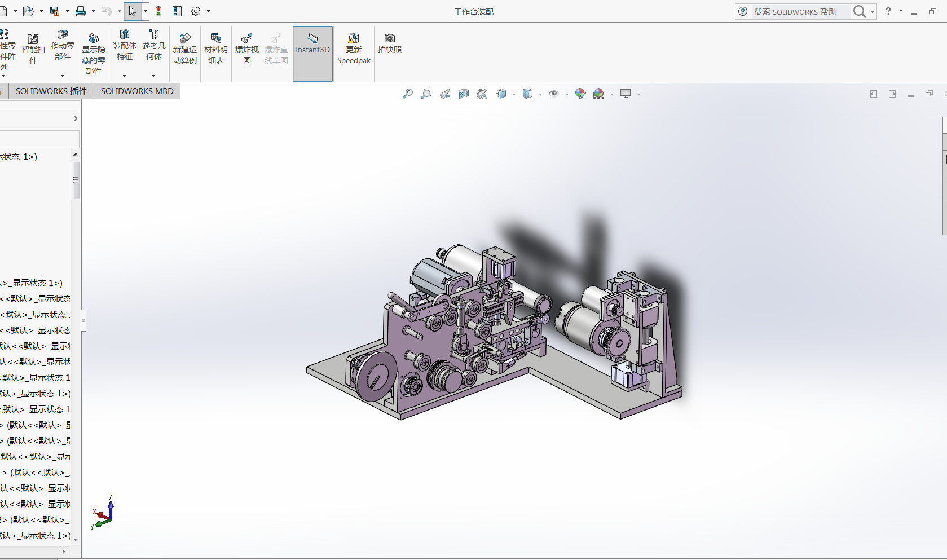
Task: Click feature tree horizontal scroll right arrow
Action: click(64, 552)
